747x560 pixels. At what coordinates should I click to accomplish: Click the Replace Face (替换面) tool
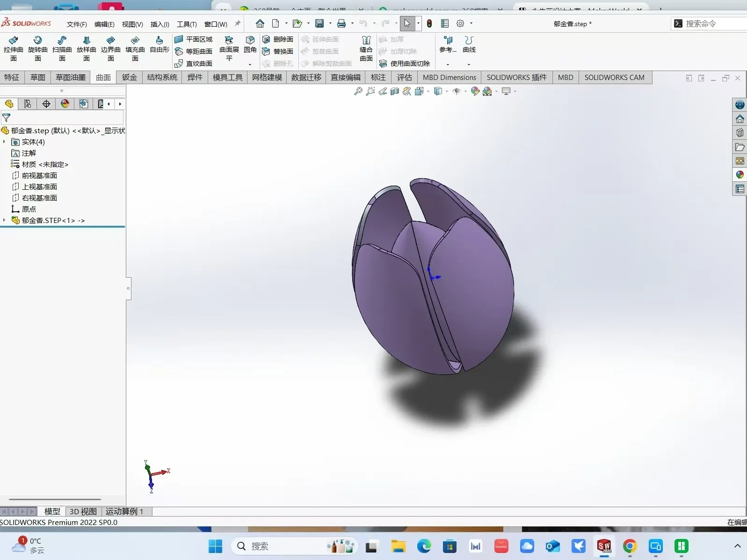pos(278,51)
